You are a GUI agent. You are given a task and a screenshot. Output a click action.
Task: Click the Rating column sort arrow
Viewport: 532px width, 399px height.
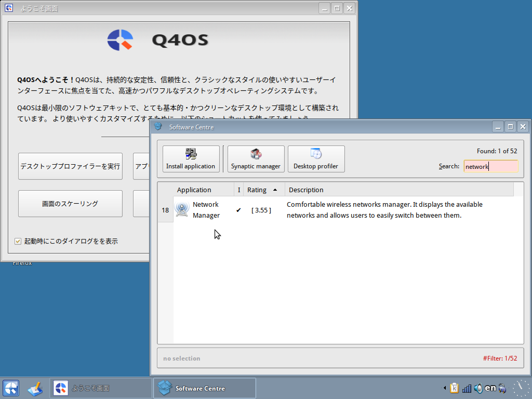(275, 189)
